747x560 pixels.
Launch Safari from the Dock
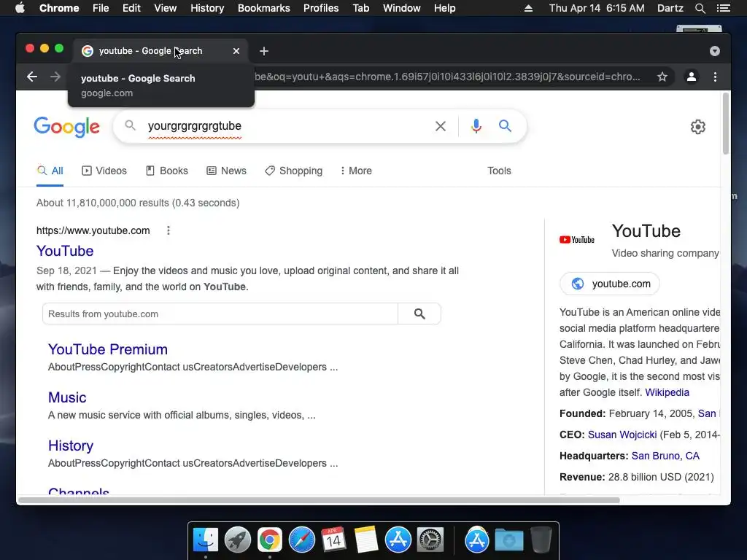(x=301, y=540)
